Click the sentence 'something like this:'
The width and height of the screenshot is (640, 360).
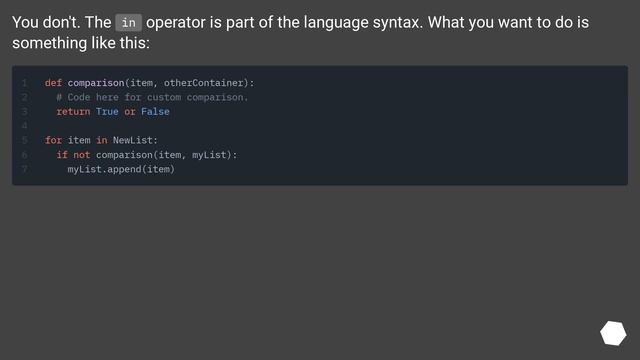[81, 43]
